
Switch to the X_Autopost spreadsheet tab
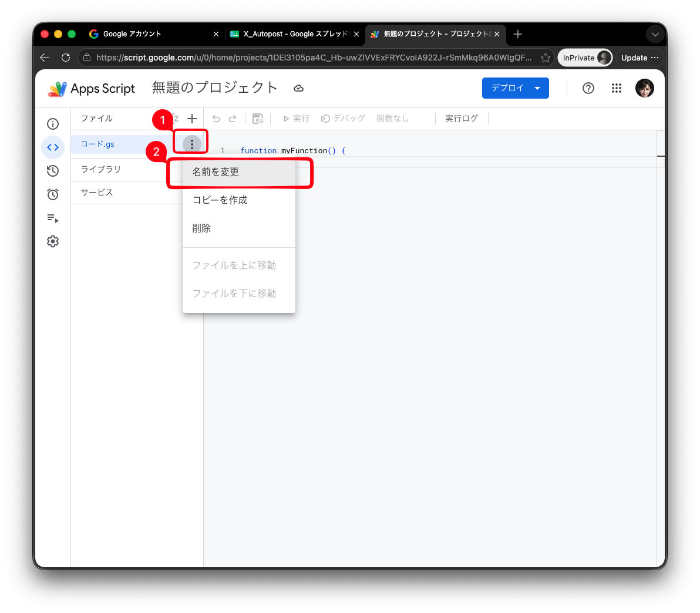coord(295,34)
